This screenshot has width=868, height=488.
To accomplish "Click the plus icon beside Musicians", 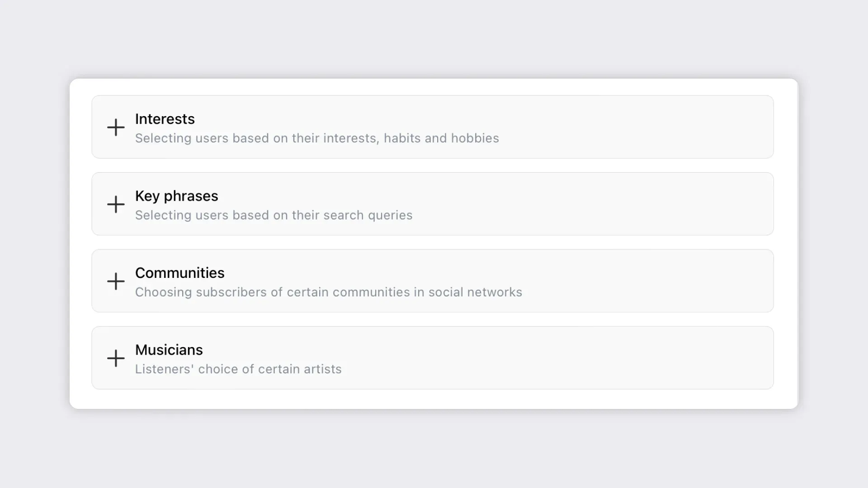I will pyautogui.click(x=116, y=358).
